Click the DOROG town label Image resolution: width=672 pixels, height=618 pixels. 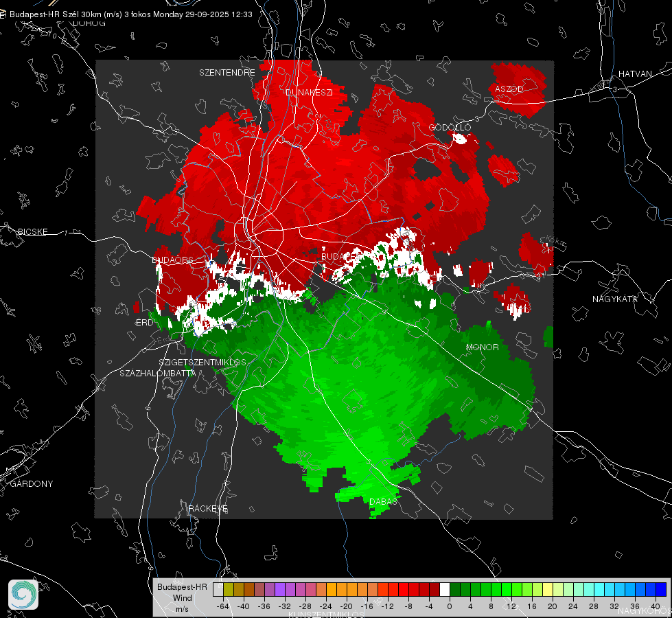89,23
